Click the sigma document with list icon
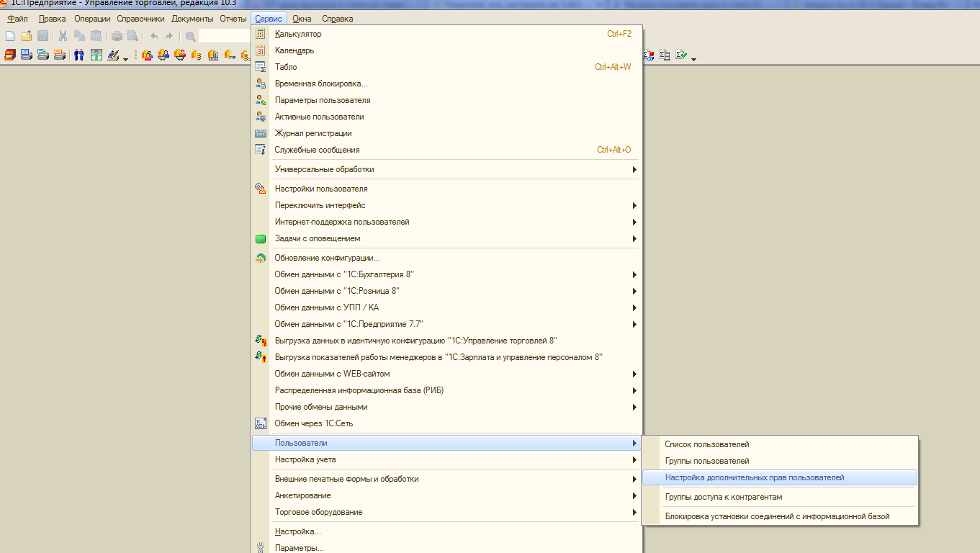The height and width of the screenshot is (553, 980). coord(665,55)
